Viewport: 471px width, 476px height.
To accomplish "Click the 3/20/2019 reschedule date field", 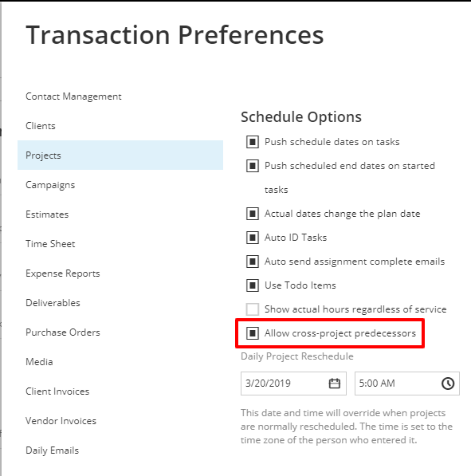I will coord(293,384).
